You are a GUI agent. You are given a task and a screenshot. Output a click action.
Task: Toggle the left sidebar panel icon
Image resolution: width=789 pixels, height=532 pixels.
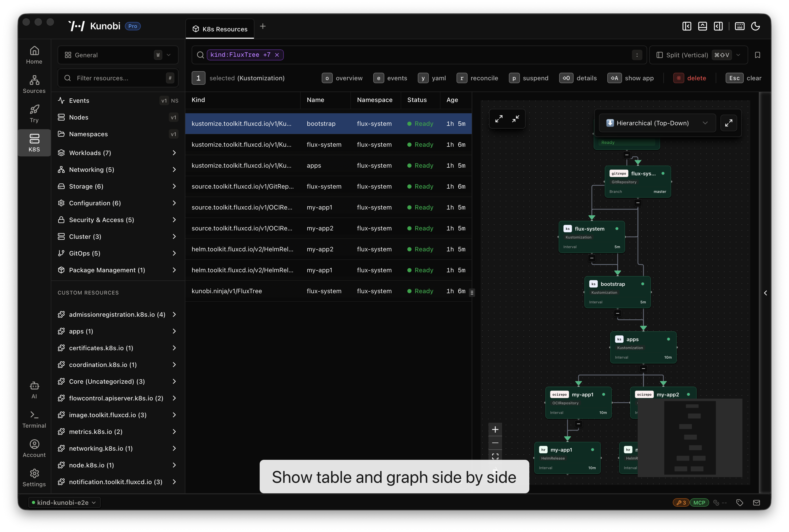pos(686,26)
